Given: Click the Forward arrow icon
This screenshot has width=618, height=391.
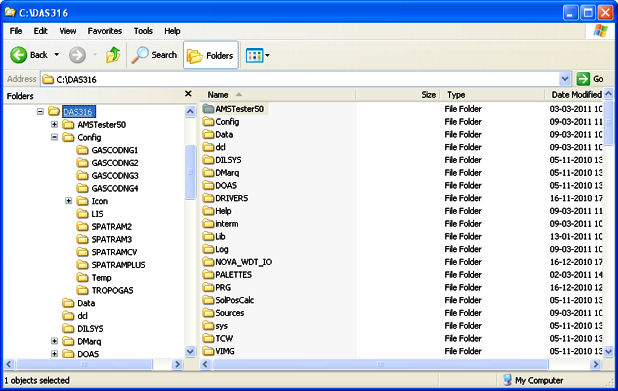Looking at the screenshot, I should tap(77, 55).
